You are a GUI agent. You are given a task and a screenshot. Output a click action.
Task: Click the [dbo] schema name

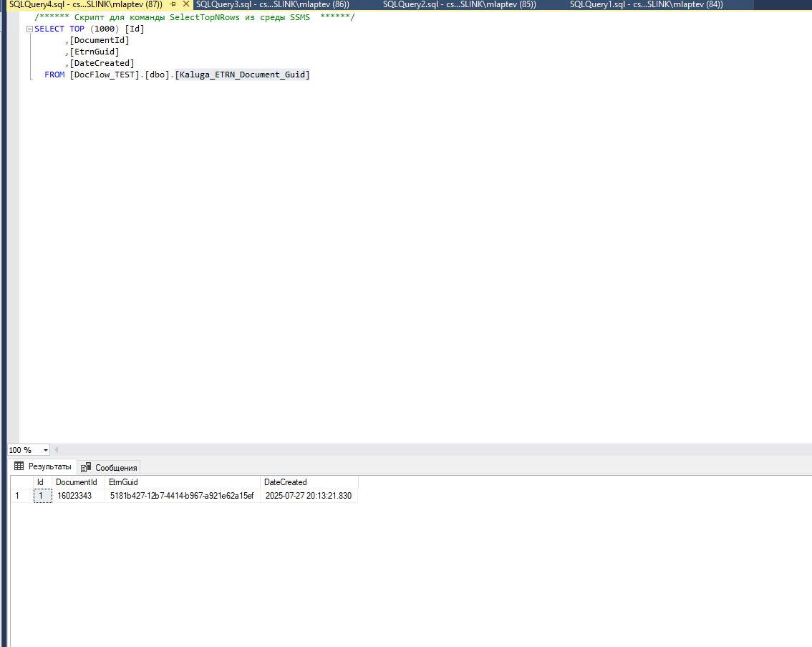click(158, 75)
